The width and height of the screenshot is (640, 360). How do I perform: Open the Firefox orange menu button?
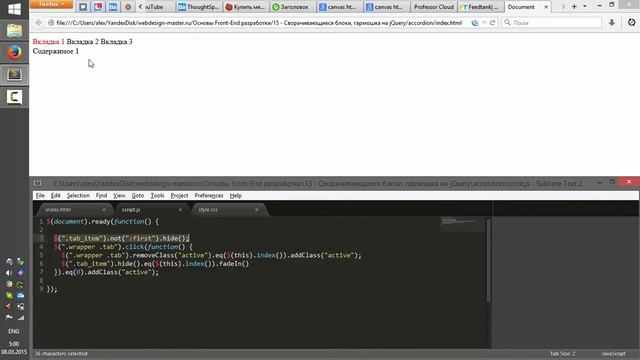click(51, 4)
